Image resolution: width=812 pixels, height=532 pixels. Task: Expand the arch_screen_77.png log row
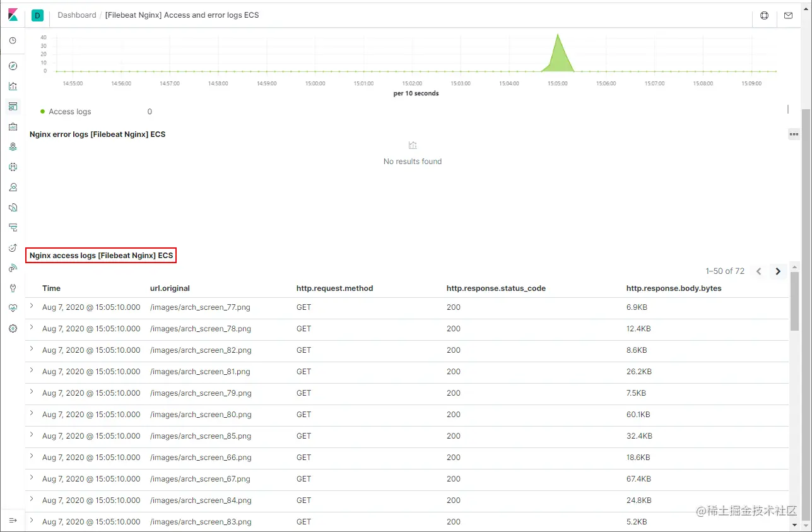coord(32,306)
